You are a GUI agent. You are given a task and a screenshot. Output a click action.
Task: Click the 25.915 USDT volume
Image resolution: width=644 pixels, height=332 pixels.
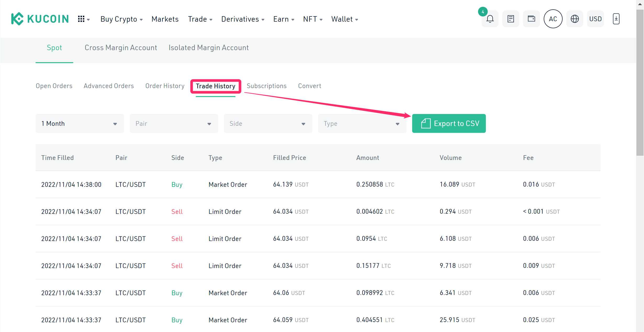click(x=457, y=320)
